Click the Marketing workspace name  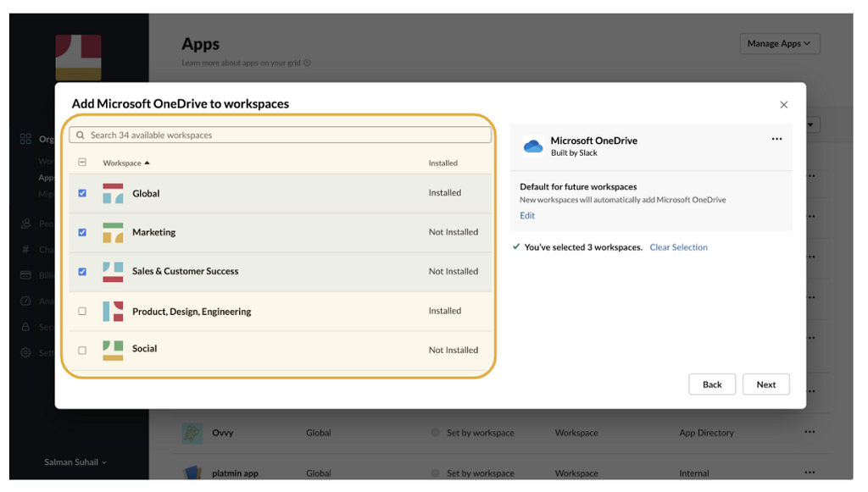click(154, 232)
